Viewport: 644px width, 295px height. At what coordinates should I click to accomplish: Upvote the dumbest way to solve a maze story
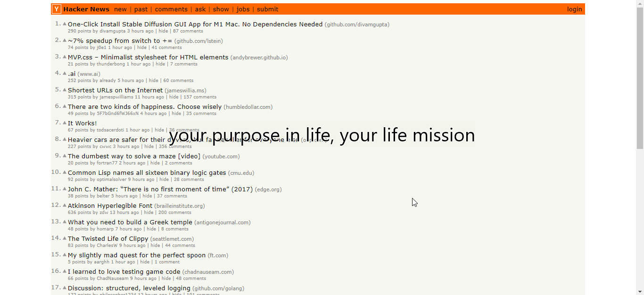point(65,156)
